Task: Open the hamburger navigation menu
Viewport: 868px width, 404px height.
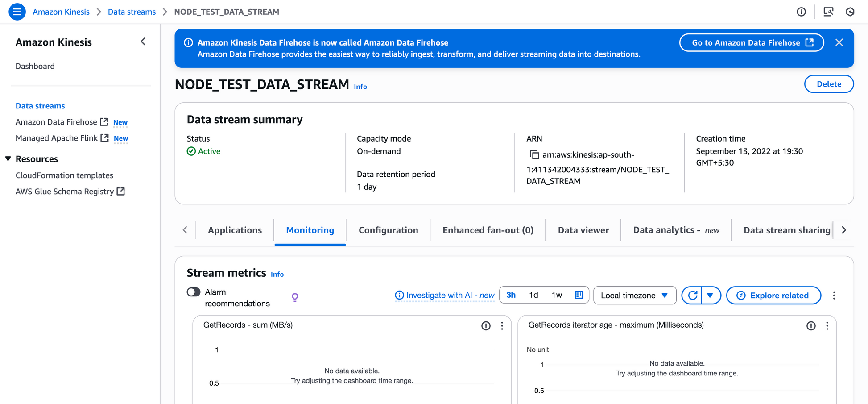Action: pyautogui.click(x=17, y=12)
